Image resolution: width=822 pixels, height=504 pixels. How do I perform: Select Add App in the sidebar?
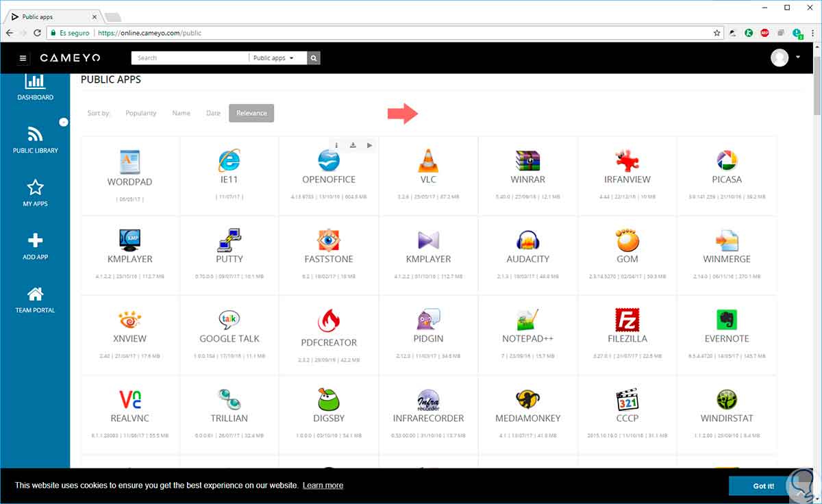(35, 246)
